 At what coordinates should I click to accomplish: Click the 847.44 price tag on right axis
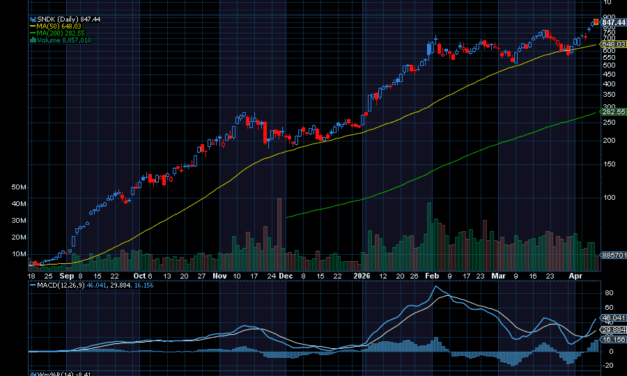click(614, 22)
